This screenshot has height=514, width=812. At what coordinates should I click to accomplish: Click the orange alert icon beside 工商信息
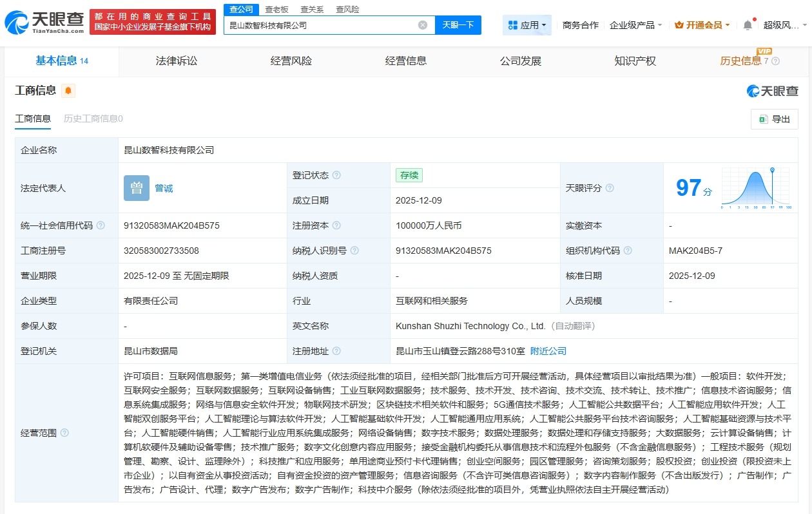(x=68, y=91)
